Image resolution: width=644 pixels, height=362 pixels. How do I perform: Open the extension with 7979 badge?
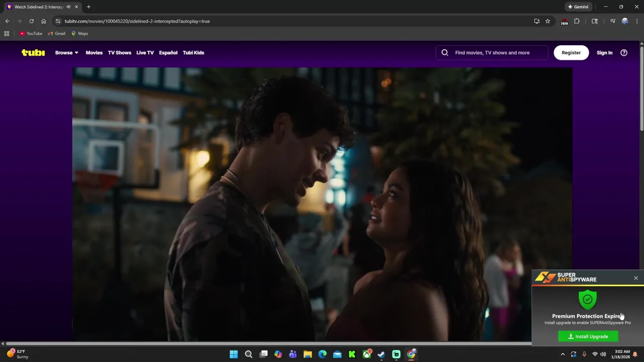[x=564, y=21]
